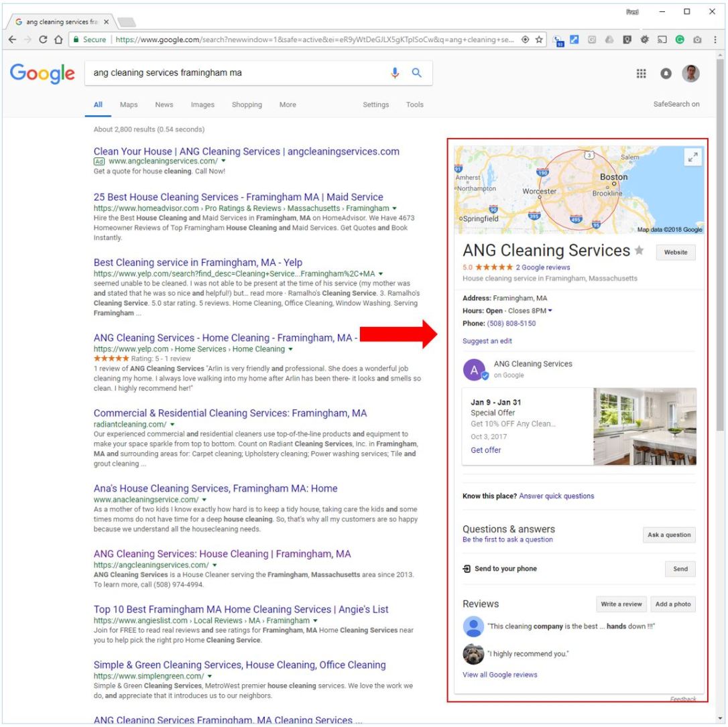Click the gray cloud extension icon
Screen dimensions: 728x727
tap(609, 40)
